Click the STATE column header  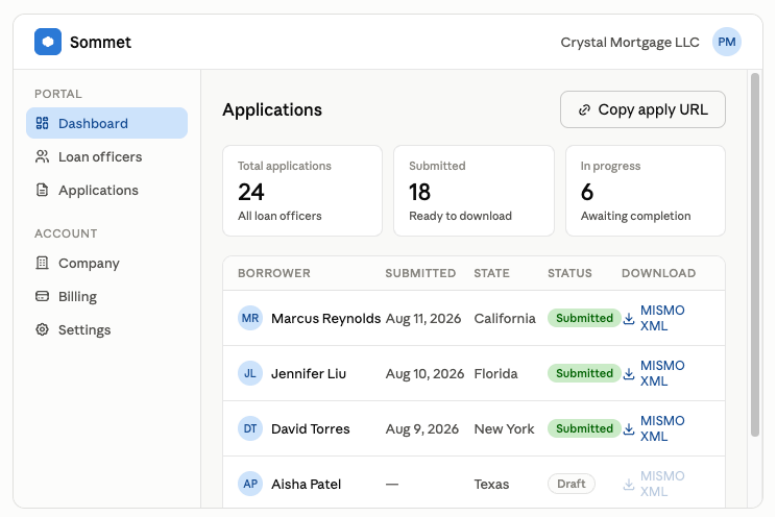click(x=491, y=273)
